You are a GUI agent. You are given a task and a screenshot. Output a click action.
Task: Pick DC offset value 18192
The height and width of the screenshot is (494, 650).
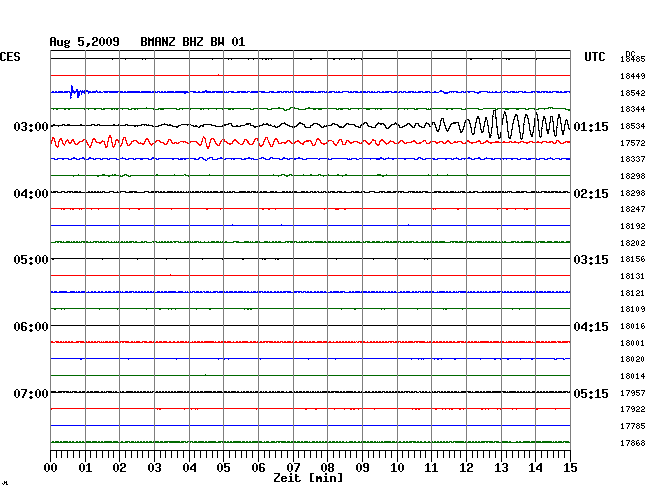633,226
